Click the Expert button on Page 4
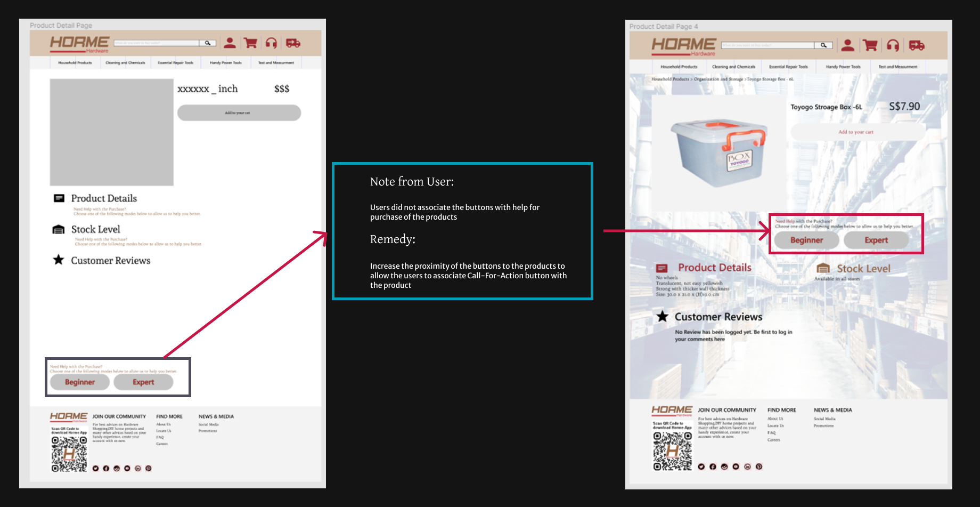Image resolution: width=980 pixels, height=507 pixels. (876, 240)
